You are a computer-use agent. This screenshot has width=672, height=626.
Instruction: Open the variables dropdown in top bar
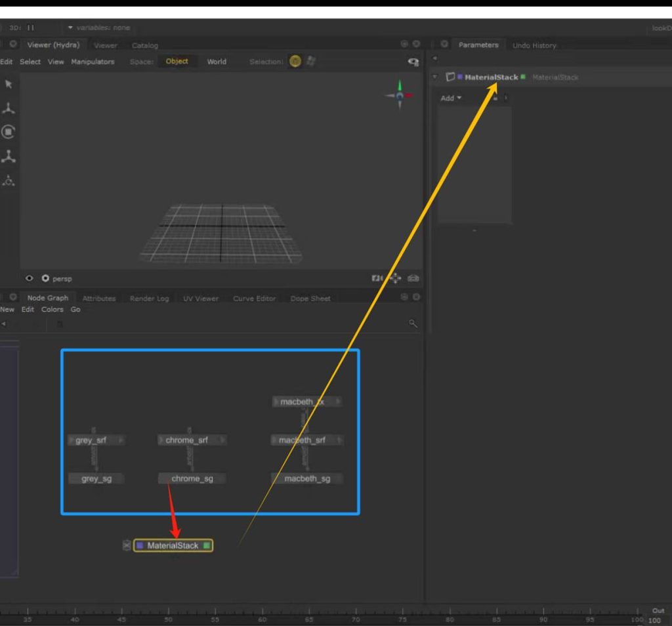pyautogui.click(x=98, y=28)
